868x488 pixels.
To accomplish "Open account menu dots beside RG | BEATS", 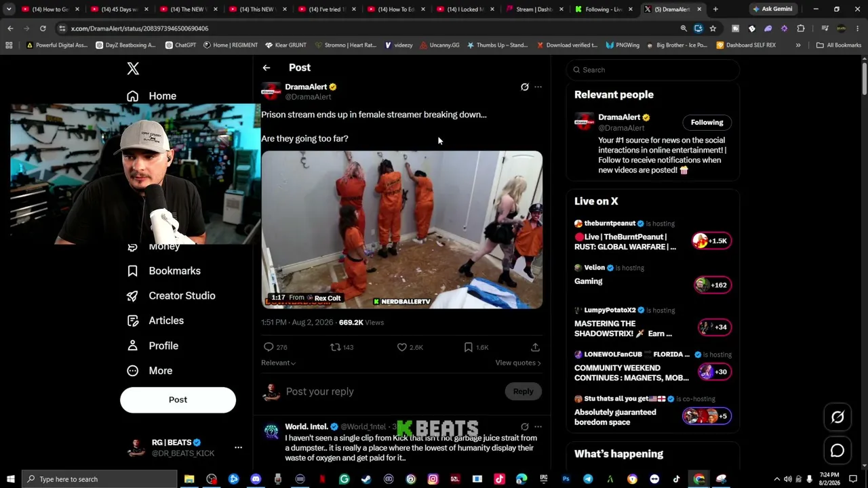I will (238, 447).
